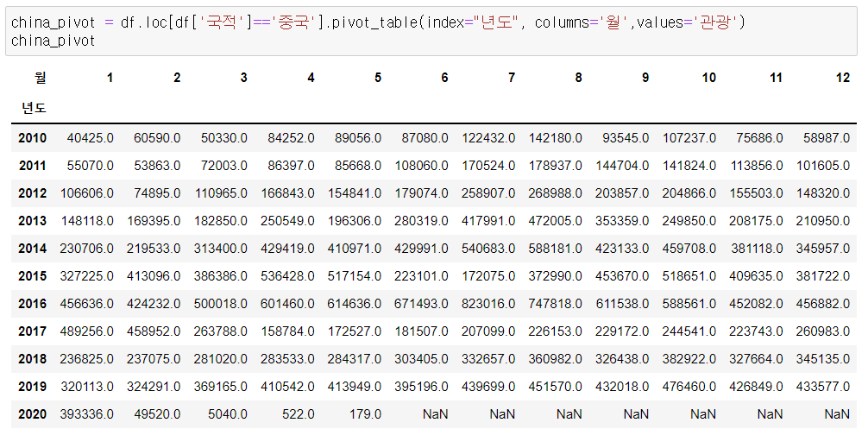Select row index 2010
Viewport: 868px width, 429px height.
[33, 138]
